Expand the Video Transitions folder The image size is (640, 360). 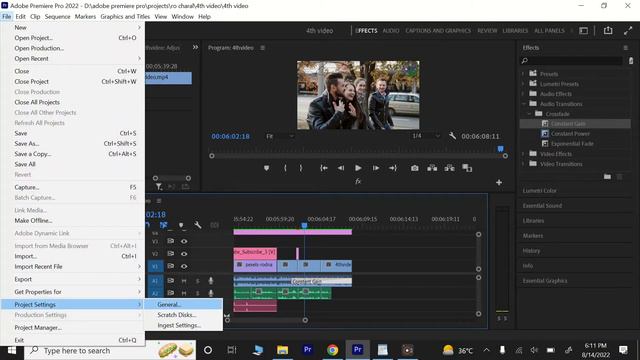[523, 164]
